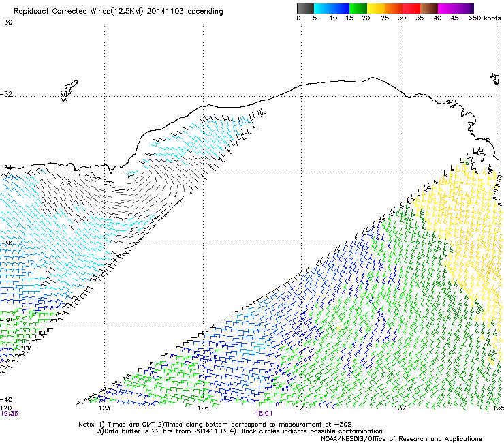
Task: Click the purple '19:36' pass time stamp
Action: tap(9, 414)
